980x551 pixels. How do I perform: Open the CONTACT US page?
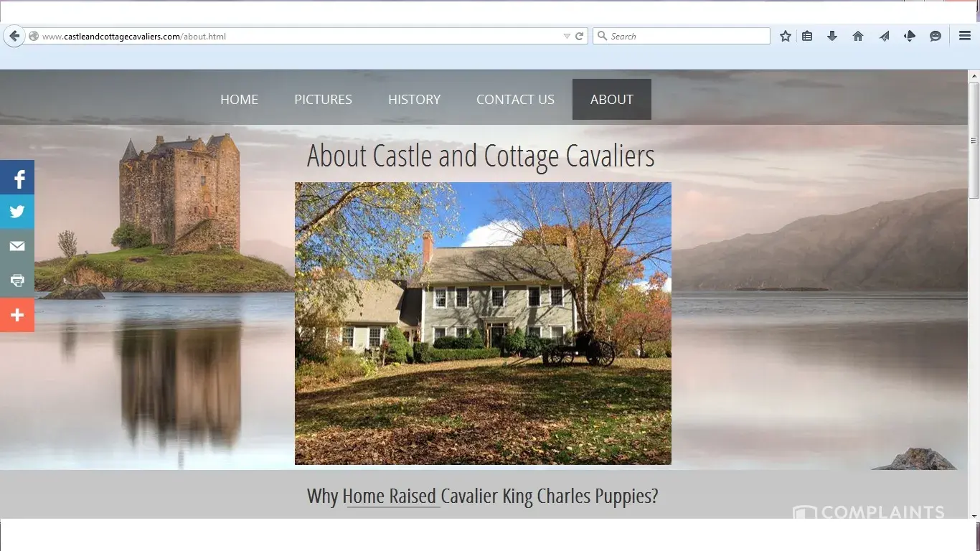[x=515, y=100]
